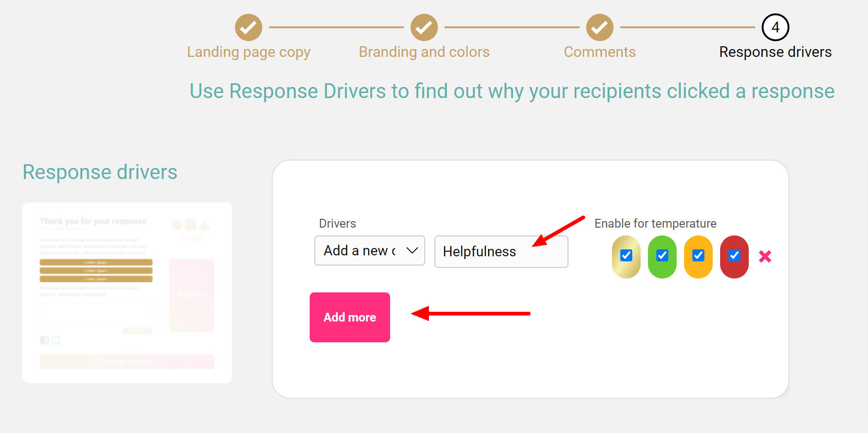868x433 pixels.
Task: Click the green temperature color pill
Action: click(662, 257)
